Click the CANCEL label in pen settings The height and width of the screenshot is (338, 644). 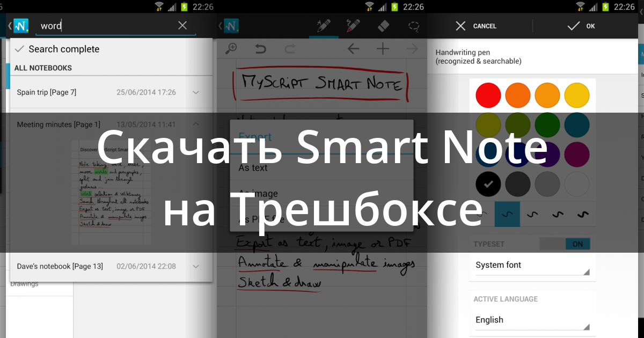click(485, 26)
